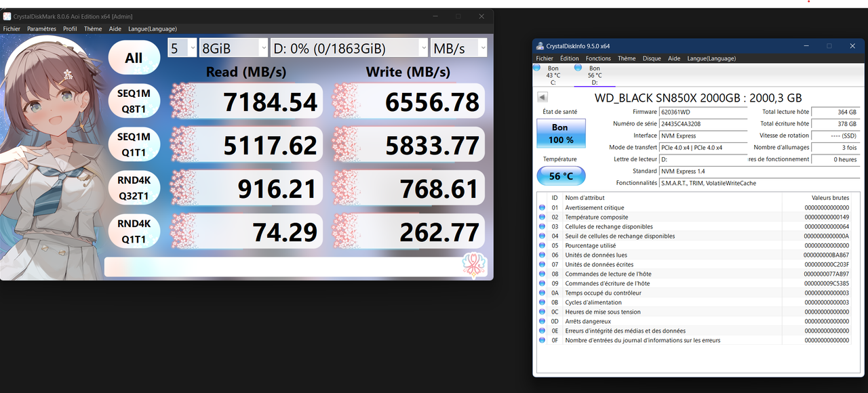This screenshot has height=393, width=868.
Task: Open CrystalDiskMark Aide menu
Action: pos(115,29)
